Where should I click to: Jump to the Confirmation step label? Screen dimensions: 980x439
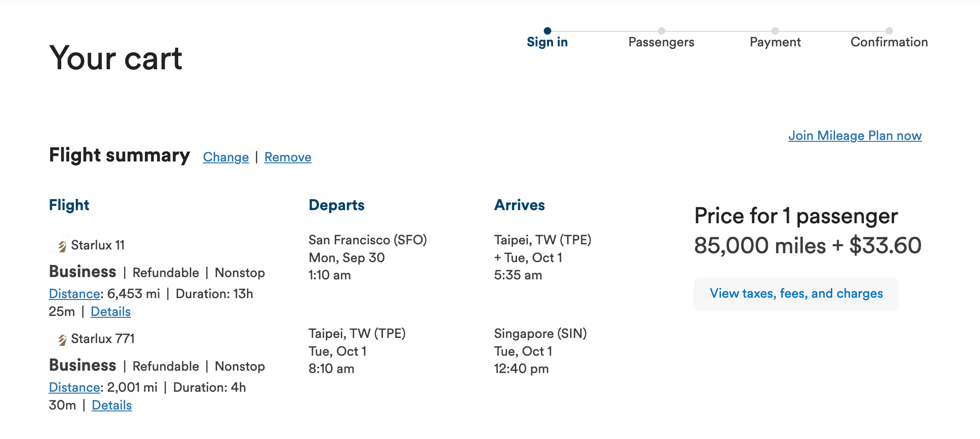pos(889,42)
